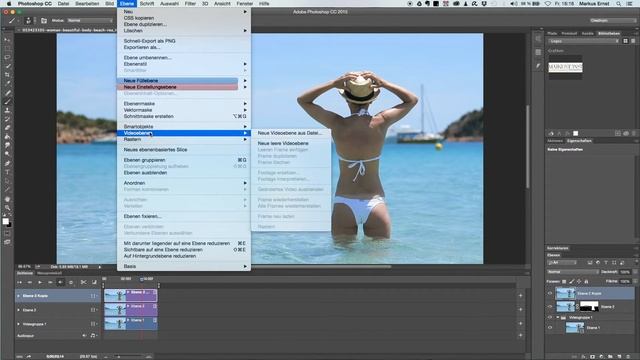Click foreground color swatch in toolbar

point(5,221)
